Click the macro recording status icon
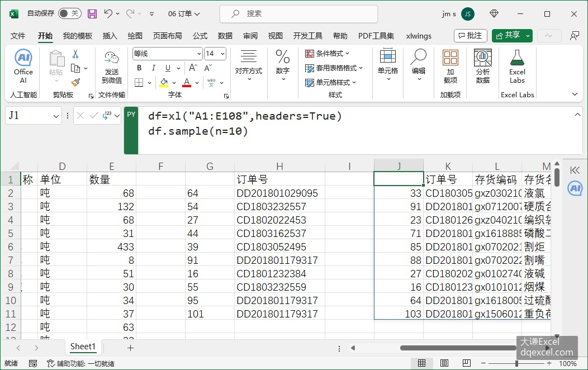Viewport: 588px width, 370px height. point(33,363)
